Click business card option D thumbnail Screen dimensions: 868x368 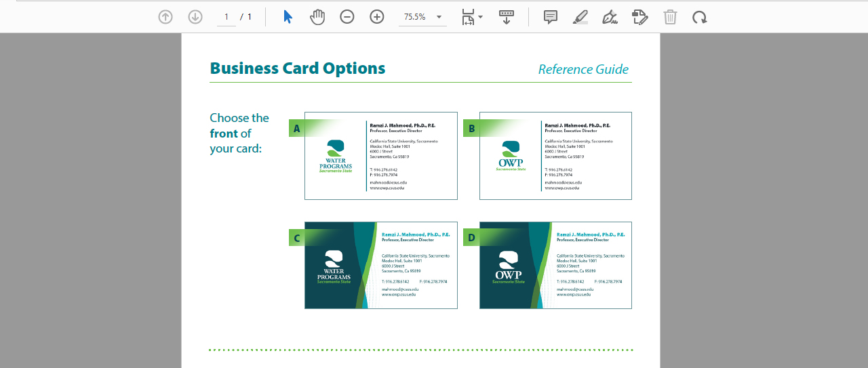point(555,265)
